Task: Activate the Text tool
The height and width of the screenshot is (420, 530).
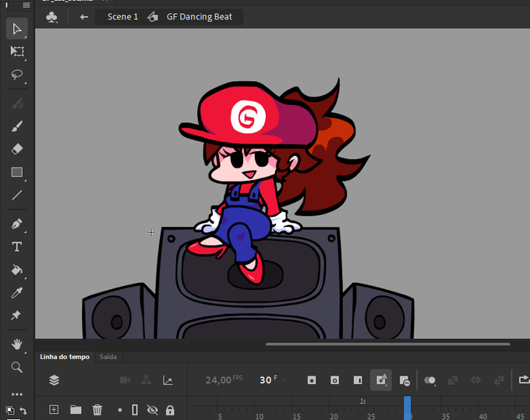Action: (17, 247)
